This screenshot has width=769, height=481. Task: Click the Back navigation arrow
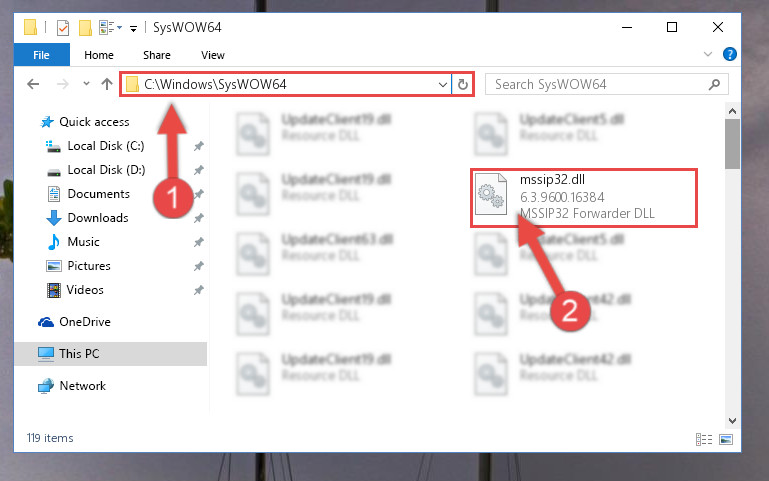[x=33, y=84]
